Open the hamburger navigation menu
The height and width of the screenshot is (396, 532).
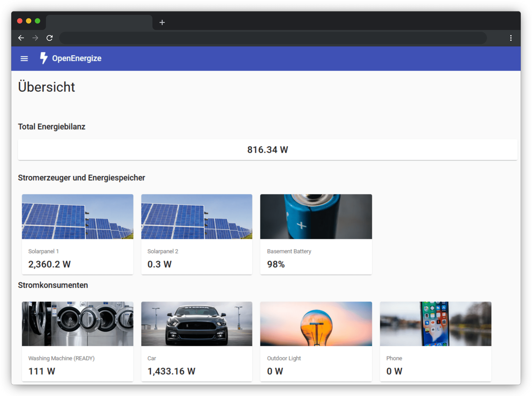(24, 58)
